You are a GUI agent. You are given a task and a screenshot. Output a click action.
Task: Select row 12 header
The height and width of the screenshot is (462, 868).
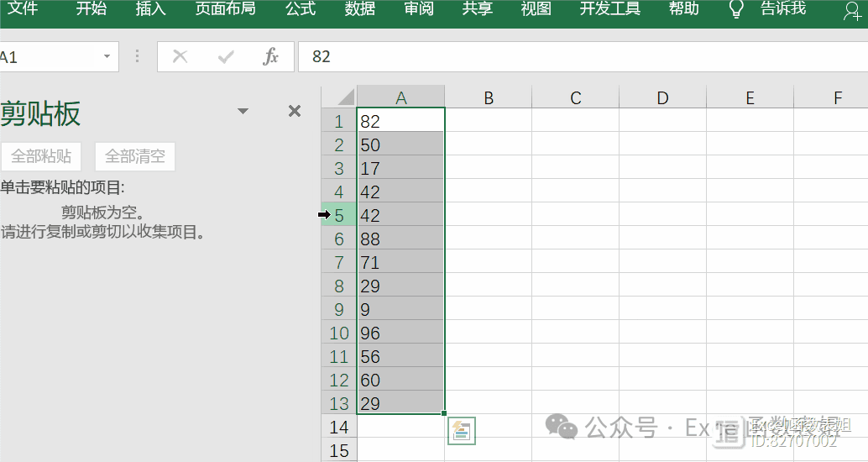click(339, 380)
